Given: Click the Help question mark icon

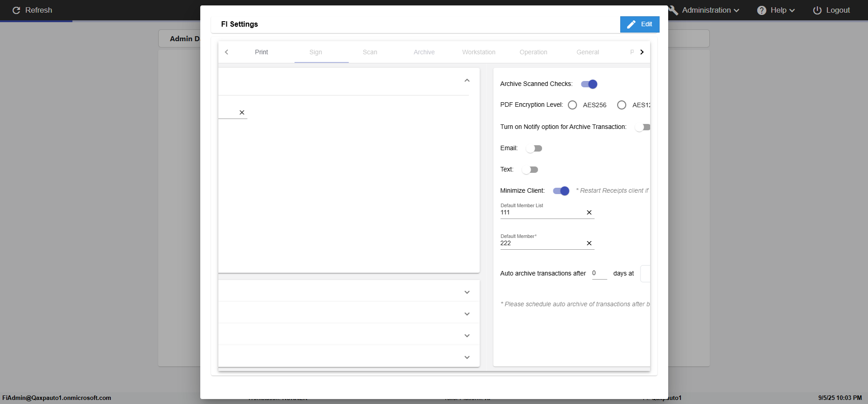Looking at the screenshot, I should pos(762,10).
